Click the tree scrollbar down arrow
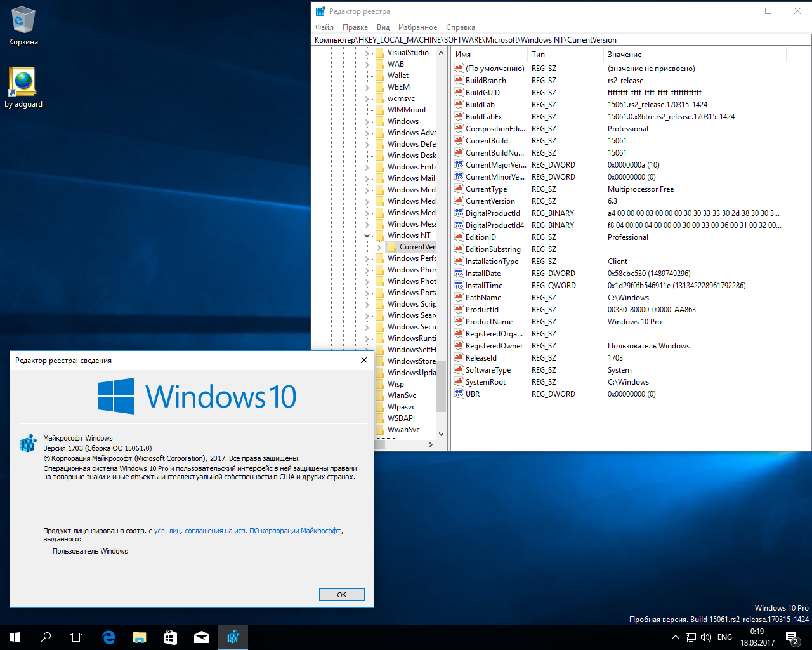Viewport: 812px width, 650px height. pyautogui.click(x=441, y=434)
